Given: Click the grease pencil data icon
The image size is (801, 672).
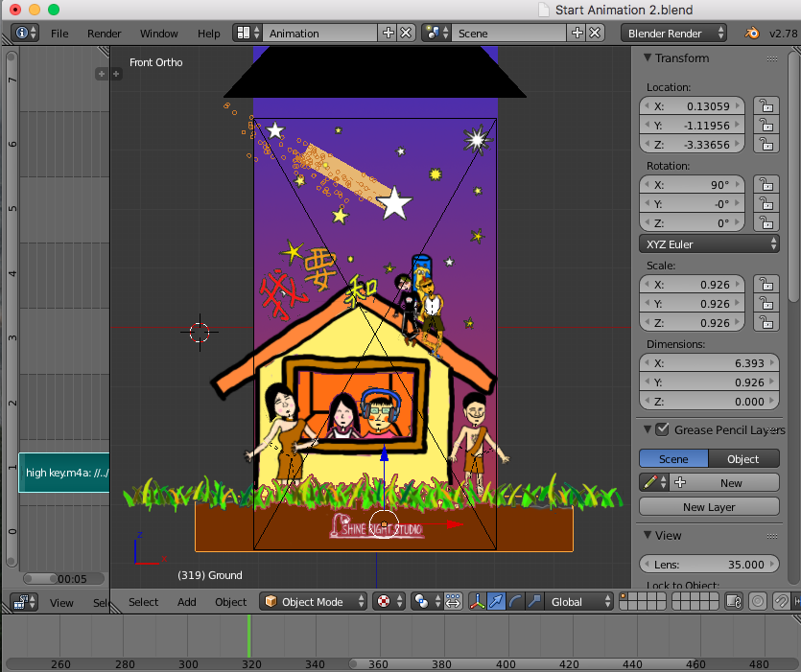Looking at the screenshot, I should pos(652,482).
